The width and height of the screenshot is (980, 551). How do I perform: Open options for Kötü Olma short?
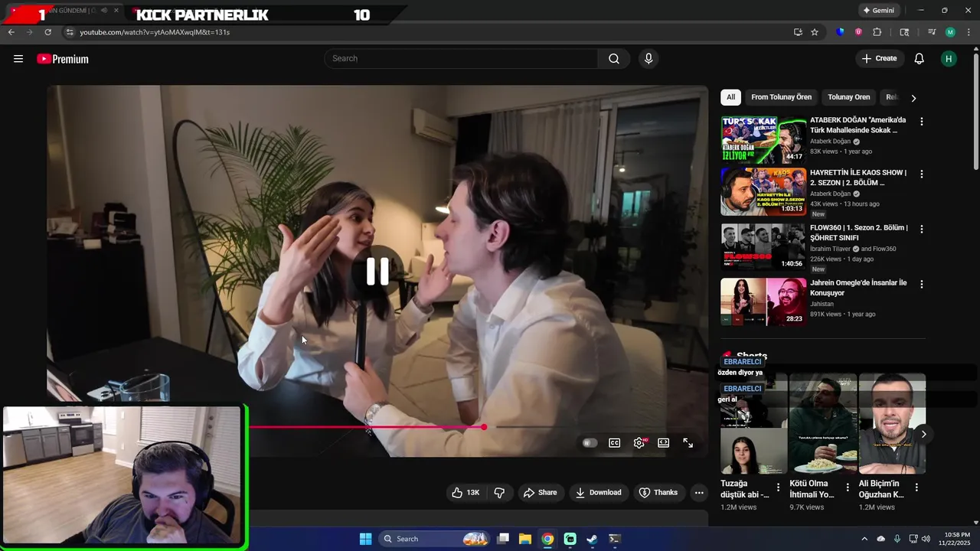point(848,487)
